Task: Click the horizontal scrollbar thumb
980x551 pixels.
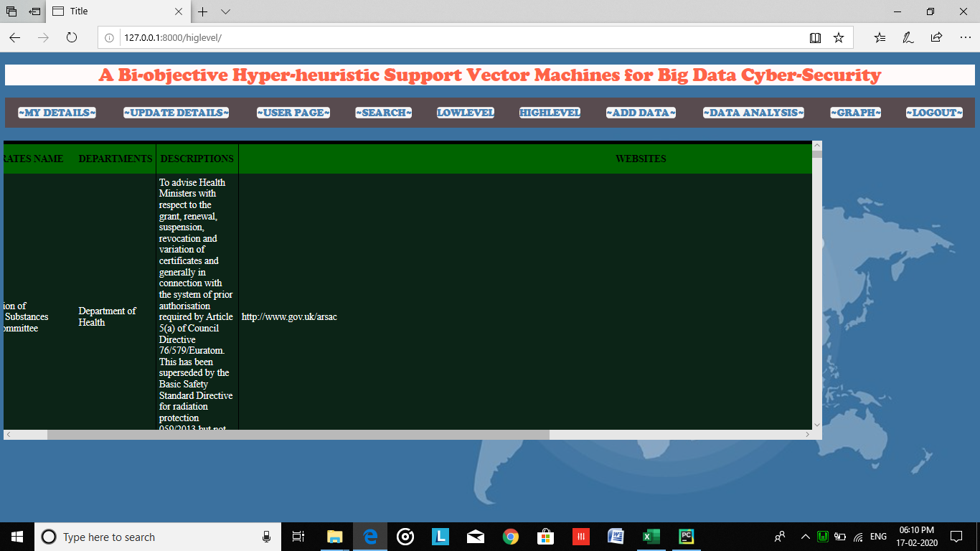Action: click(x=298, y=435)
